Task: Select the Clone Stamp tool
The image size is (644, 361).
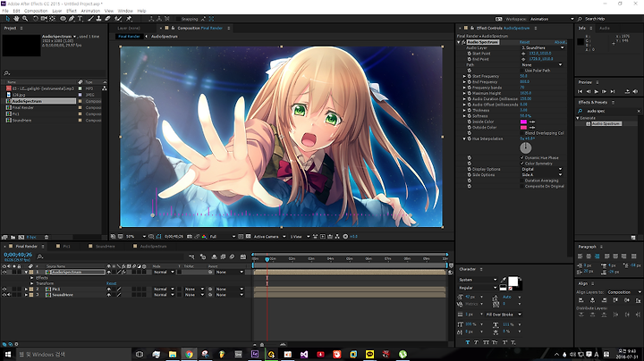Action: point(98,19)
